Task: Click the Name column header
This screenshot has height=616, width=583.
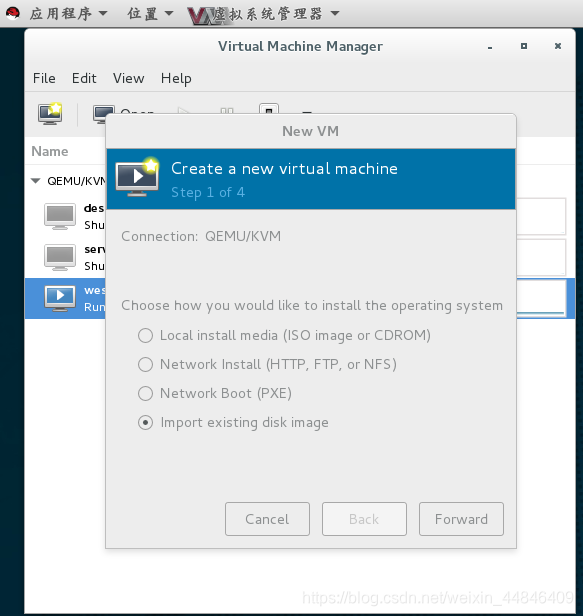Action: pyautogui.click(x=50, y=151)
